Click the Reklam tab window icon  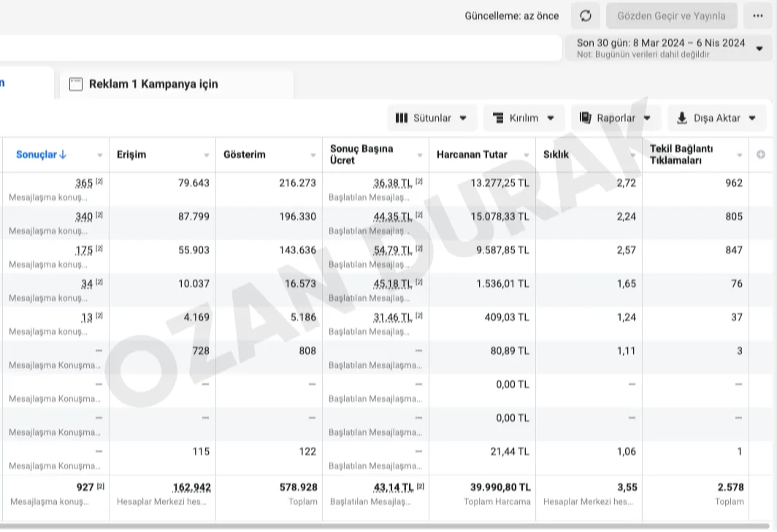point(76,84)
